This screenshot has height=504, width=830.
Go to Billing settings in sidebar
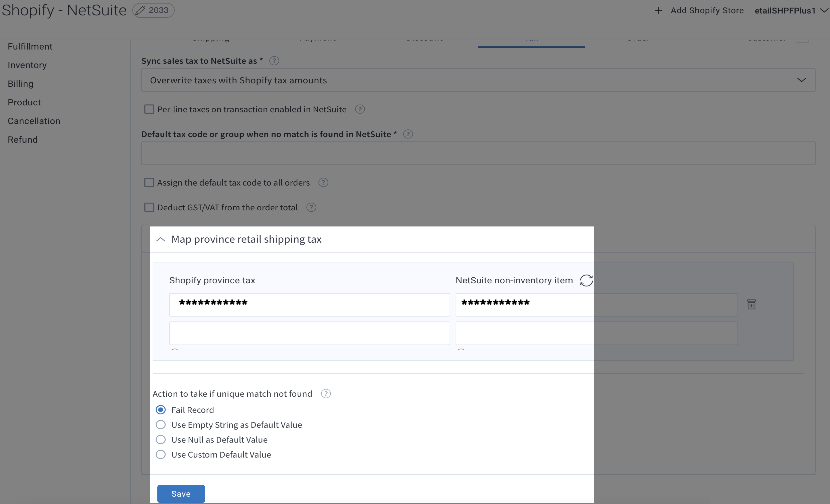[21, 83]
